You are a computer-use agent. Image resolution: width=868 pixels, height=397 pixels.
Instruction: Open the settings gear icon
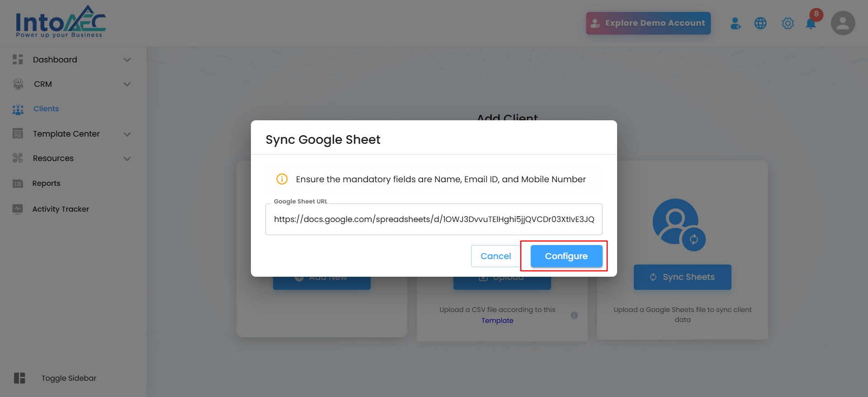click(x=788, y=24)
